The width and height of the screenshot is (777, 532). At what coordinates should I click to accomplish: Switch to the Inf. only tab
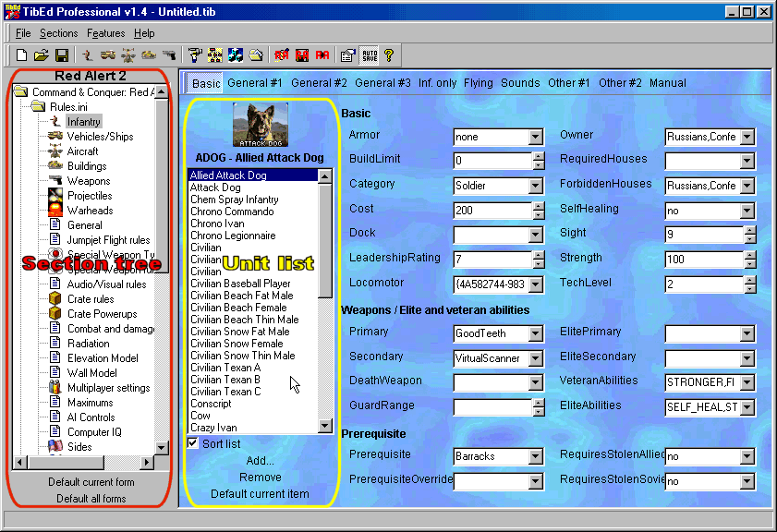coord(437,83)
